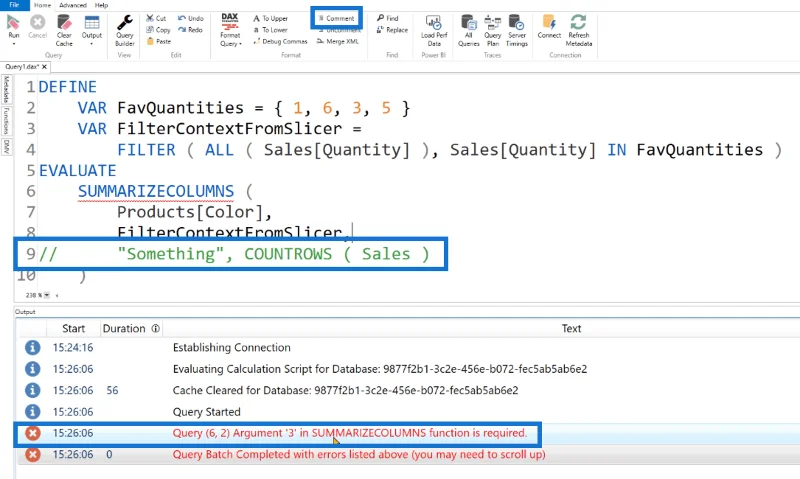Screen dimensions: 800x479
Task: Convert selection To Lower case
Action: coord(270,30)
